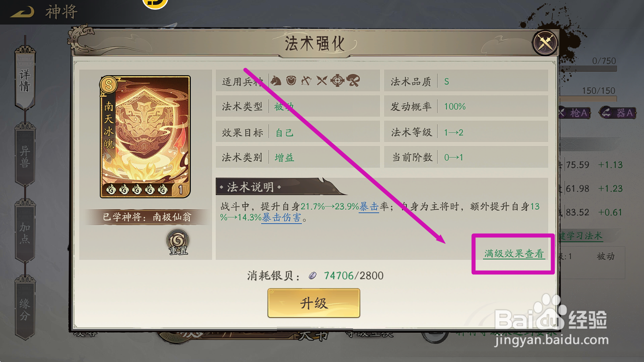Click the silver shell currency icon
The image size is (644, 362).
click(313, 276)
